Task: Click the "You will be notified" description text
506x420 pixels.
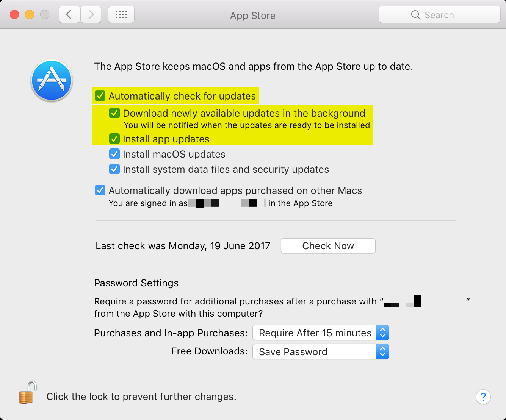Action: click(247, 125)
